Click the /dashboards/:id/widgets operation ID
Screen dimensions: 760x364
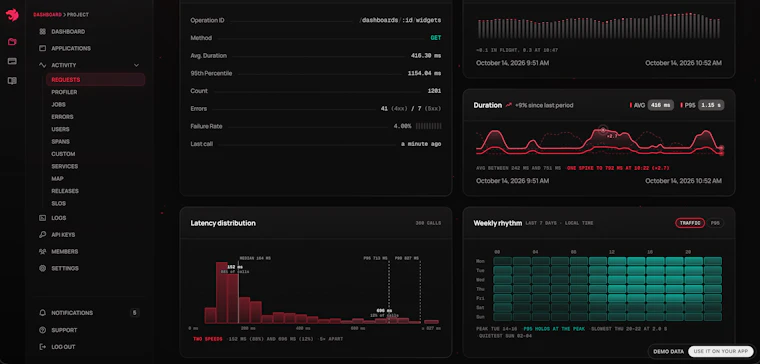[x=400, y=20]
